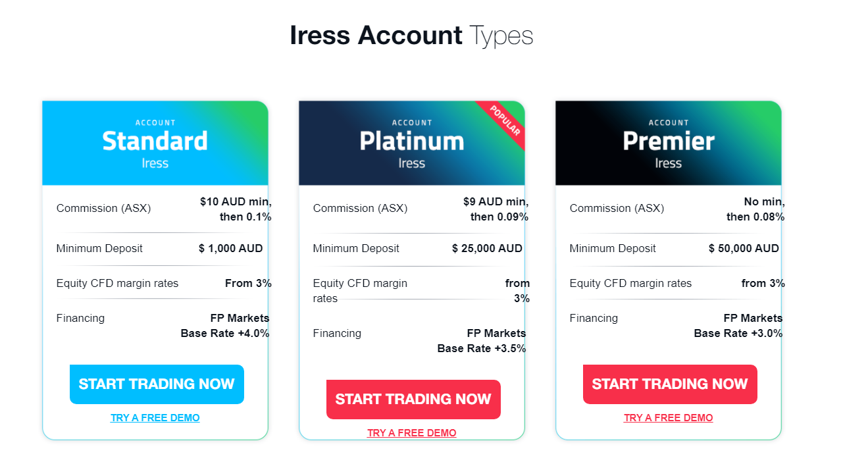The image size is (868, 466).
Task: Click the $10 AUD min commission value
Action: (x=236, y=209)
